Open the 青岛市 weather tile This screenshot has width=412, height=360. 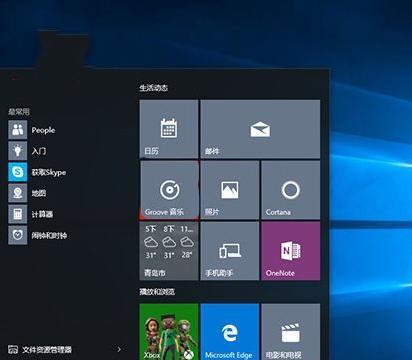click(x=169, y=251)
